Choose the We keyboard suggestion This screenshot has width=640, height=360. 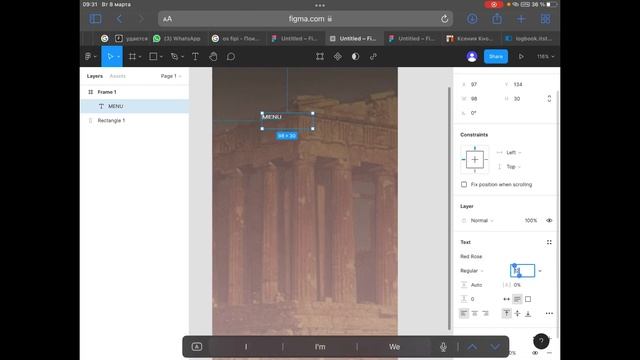pyautogui.click(x=394, y=347)
